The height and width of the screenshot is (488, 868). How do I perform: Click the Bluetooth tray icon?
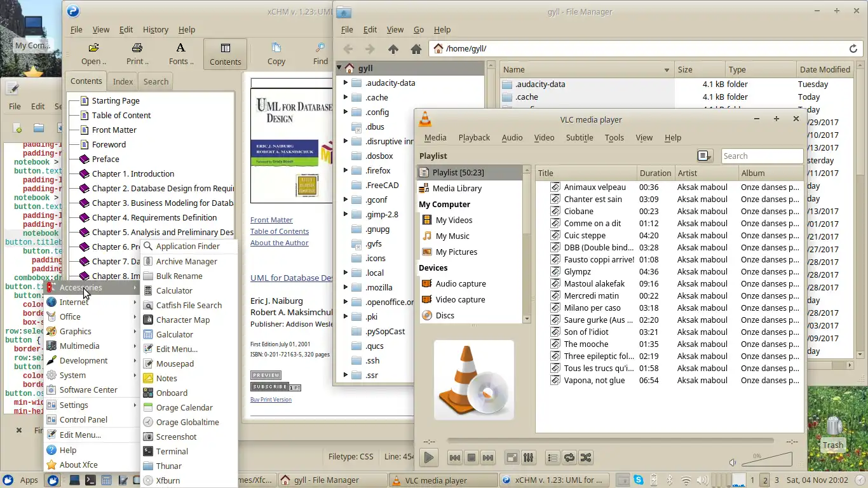pyautogui.click(x=668, y=480)
